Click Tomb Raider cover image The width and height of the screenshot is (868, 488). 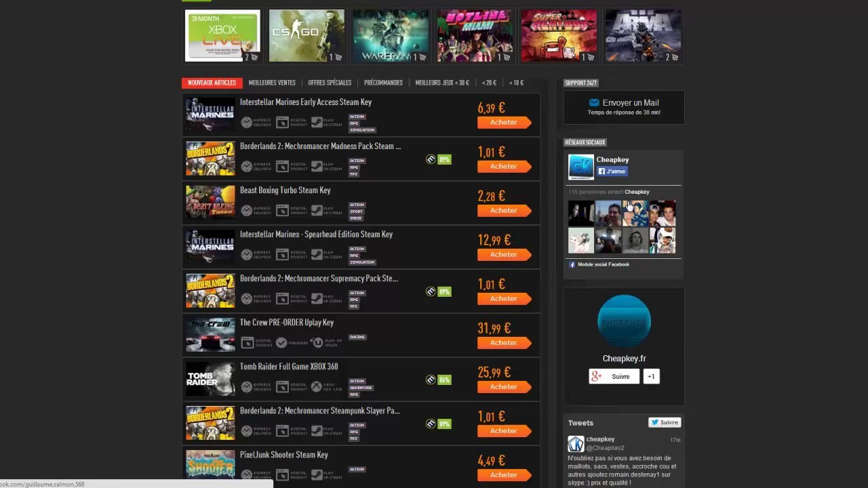click(210, 379)
